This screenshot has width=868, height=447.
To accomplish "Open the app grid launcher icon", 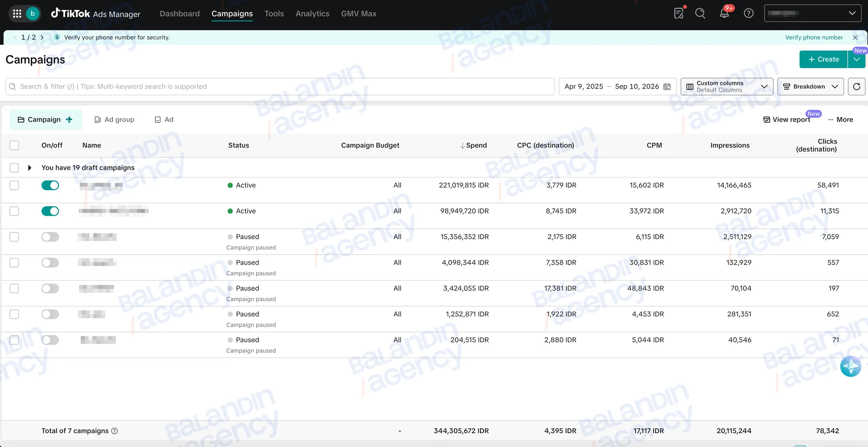I will [17, 13].
